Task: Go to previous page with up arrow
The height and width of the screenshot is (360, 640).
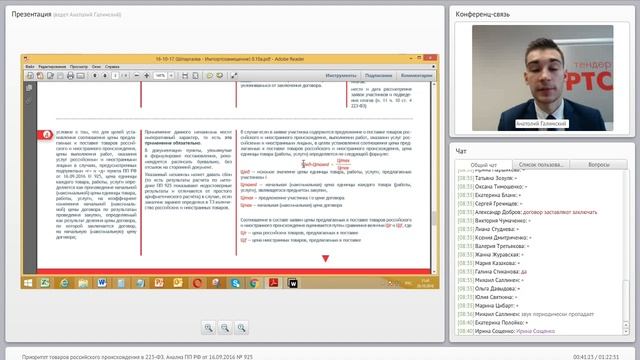Action: pos(95,76)
